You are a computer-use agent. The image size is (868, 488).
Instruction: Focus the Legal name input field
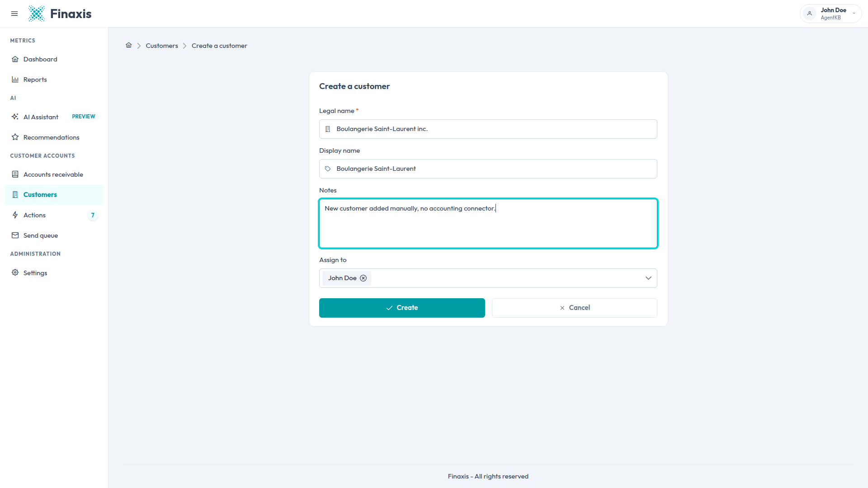(x=488, y=129)
